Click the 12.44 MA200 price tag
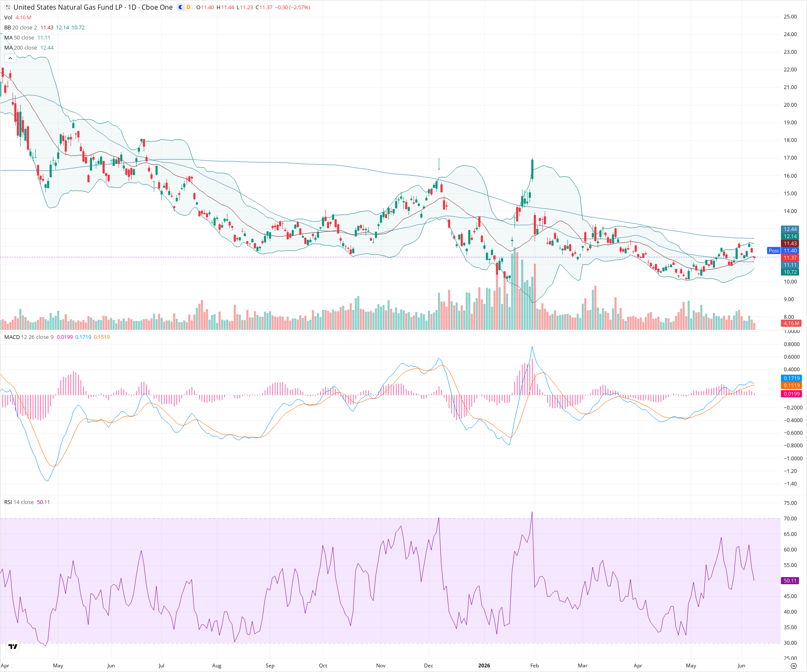The height and width of the screenshot is (672, 807). [x=790, y=229]
